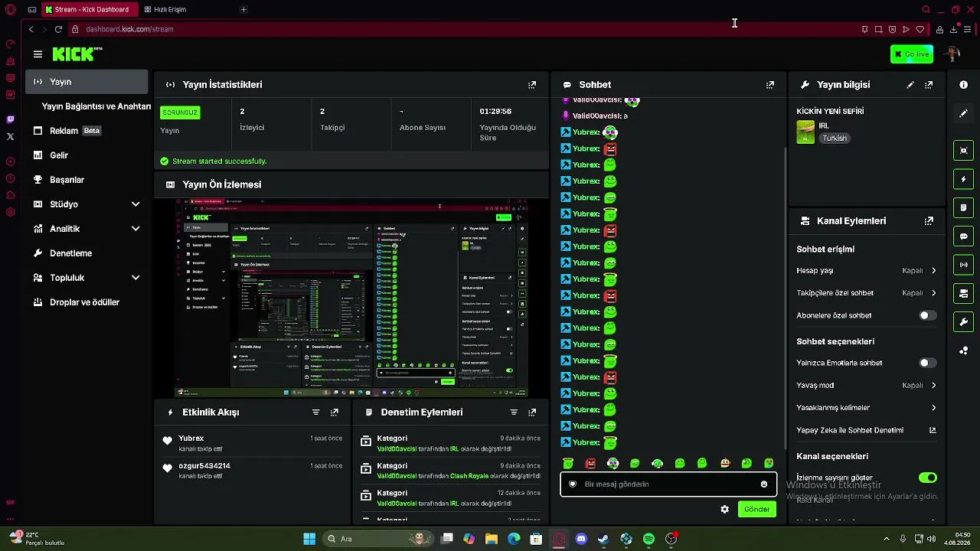Click ozgur5434214 username in Etkinlik Akışı
Screen dimensions: 980x551
tap(204, 466)
